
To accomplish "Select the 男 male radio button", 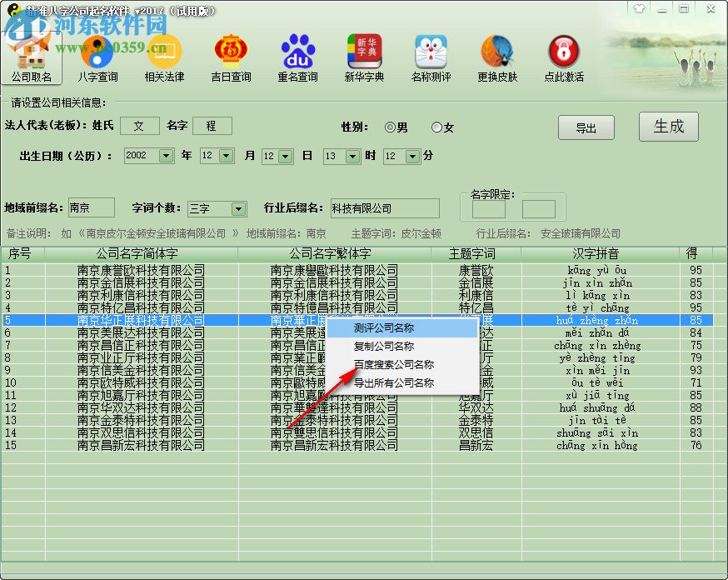I will pos(388,127).
